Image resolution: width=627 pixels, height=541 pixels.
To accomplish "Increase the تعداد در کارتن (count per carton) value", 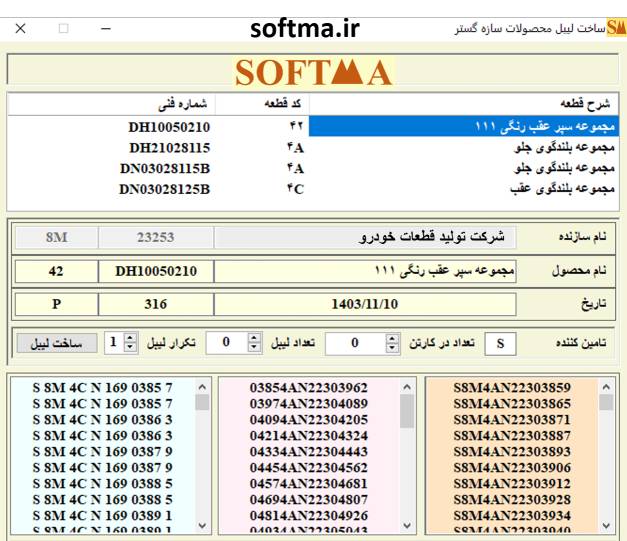I will 392,338.
